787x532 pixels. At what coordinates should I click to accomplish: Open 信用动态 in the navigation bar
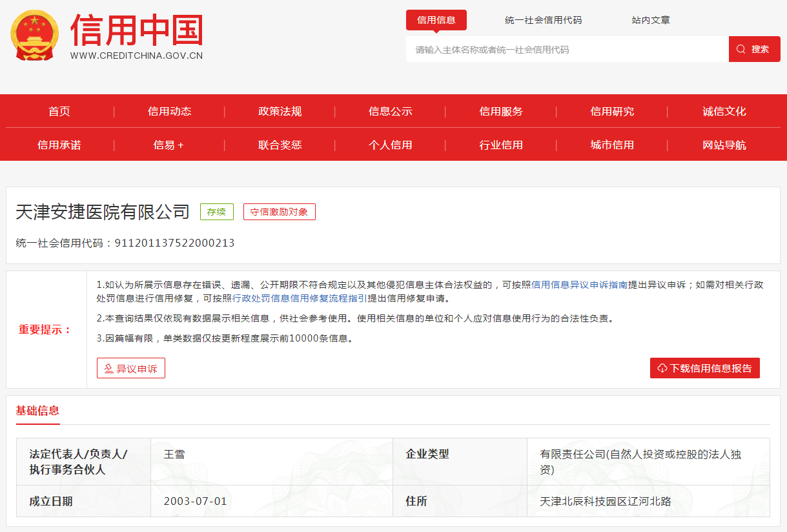click(x=170, y=111)
